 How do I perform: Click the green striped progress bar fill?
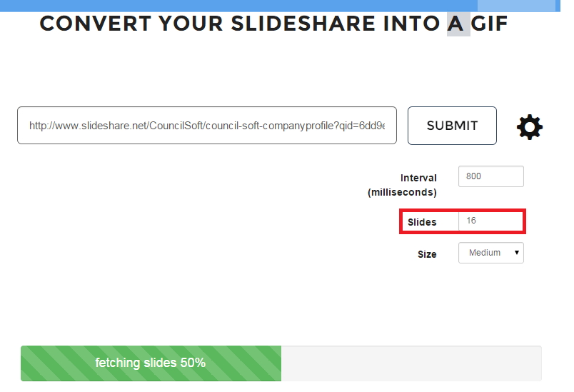151,363
